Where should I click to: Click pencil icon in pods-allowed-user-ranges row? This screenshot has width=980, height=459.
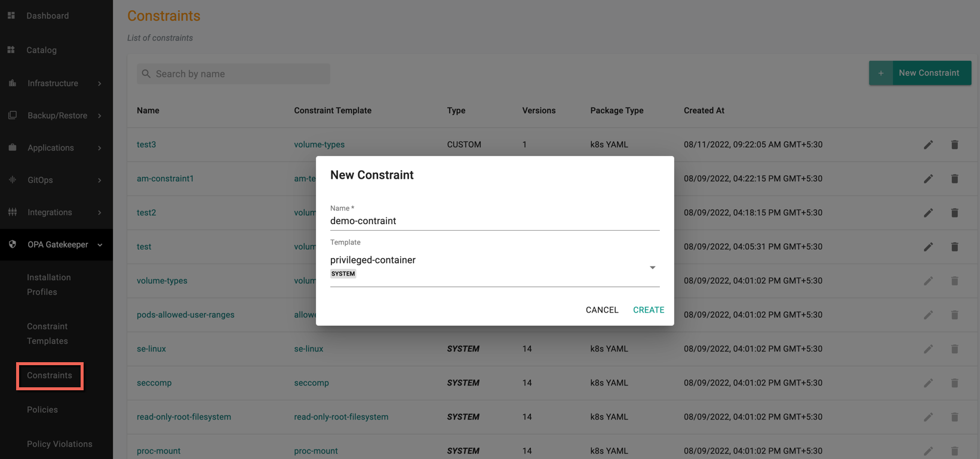point(928,315)
